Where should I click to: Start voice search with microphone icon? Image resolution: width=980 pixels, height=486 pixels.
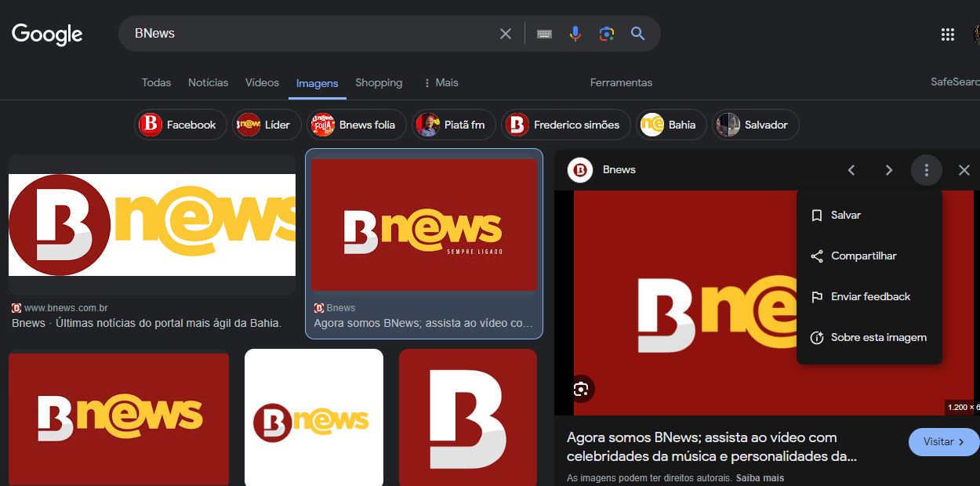tap(575, 34)
